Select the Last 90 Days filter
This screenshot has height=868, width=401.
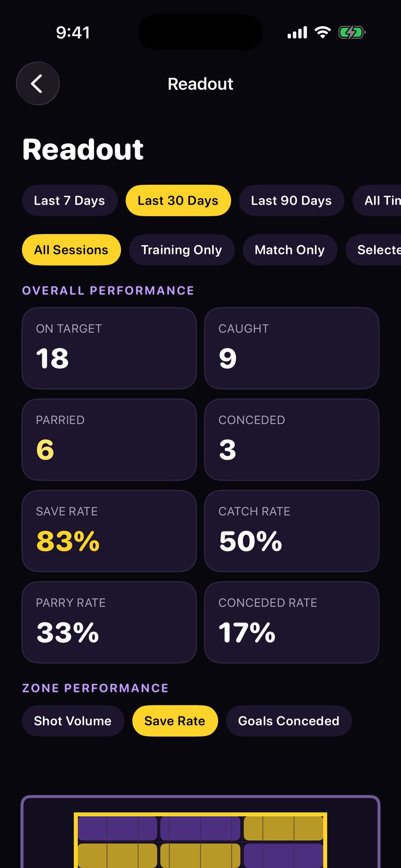click(x=292, y=201)
